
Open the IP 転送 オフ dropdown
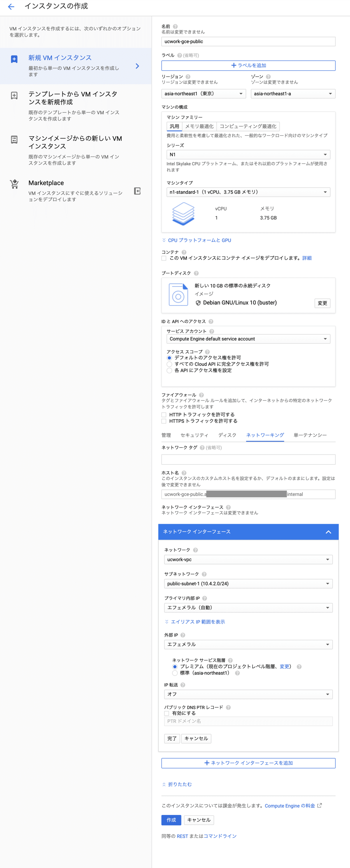click(248, 695)
